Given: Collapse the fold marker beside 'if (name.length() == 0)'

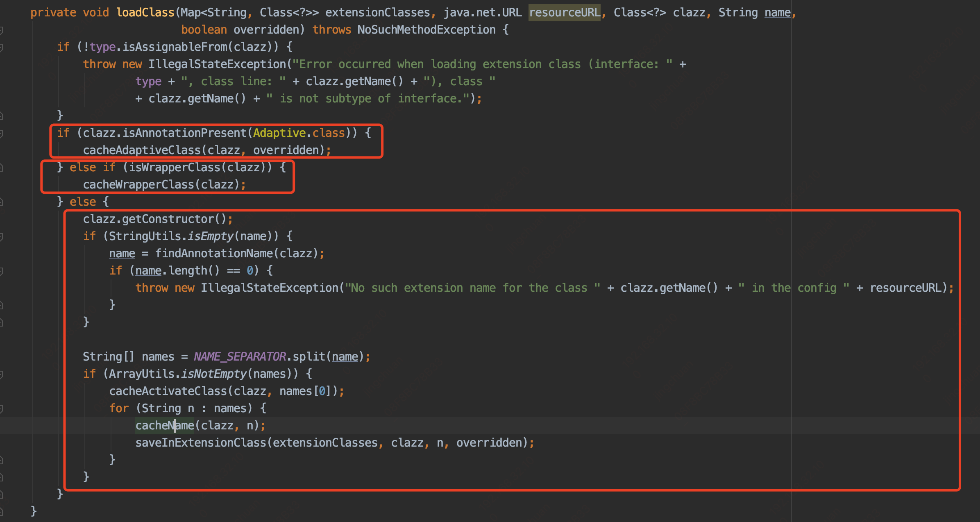Looking at the screenshot, I should pos(1,271).
